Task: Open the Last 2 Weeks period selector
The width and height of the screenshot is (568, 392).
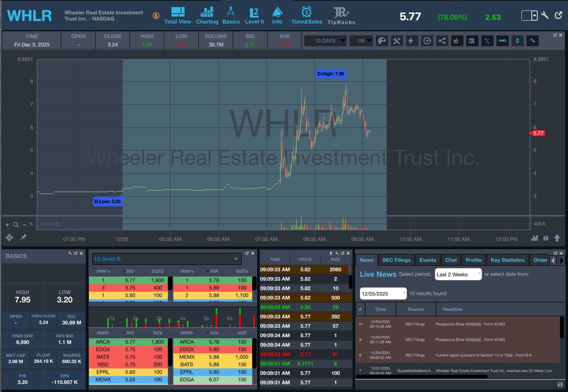Action: (x=457, y=274)
